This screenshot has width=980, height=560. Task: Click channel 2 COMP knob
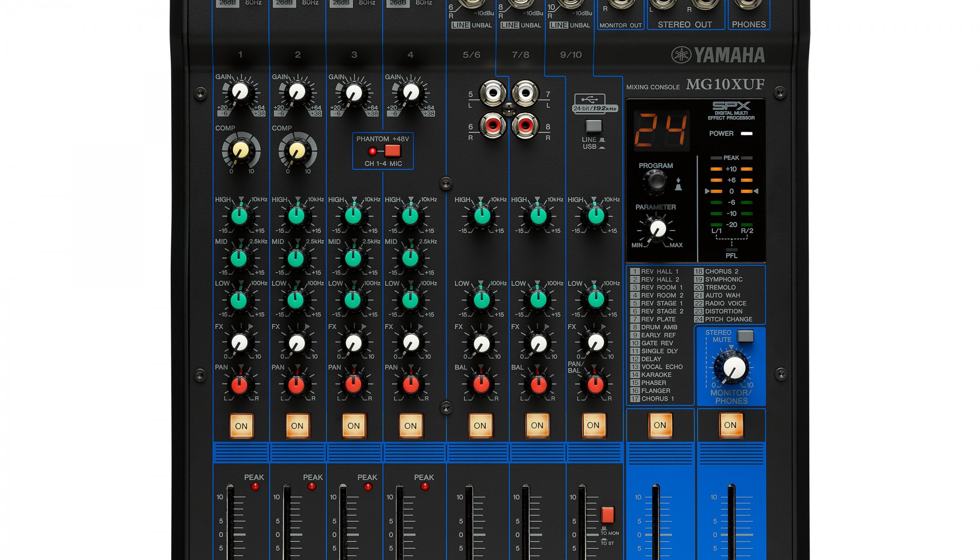click(x=297, y=151)
